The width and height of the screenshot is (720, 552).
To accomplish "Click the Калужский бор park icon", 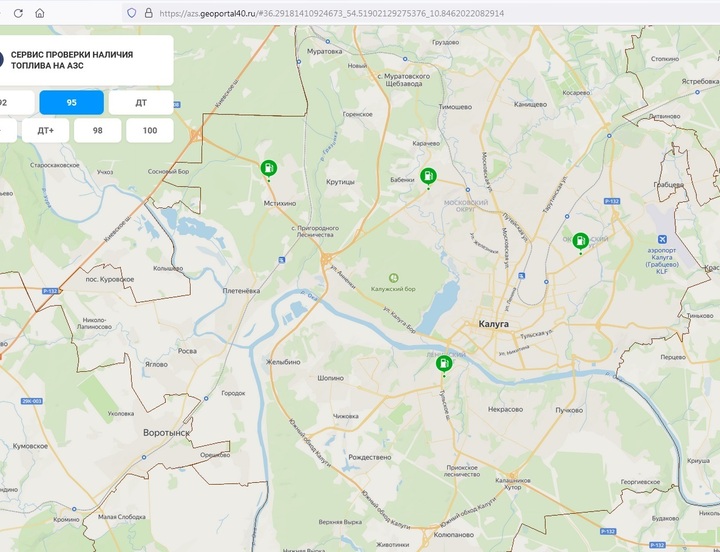I will click(x=393, y=278).
